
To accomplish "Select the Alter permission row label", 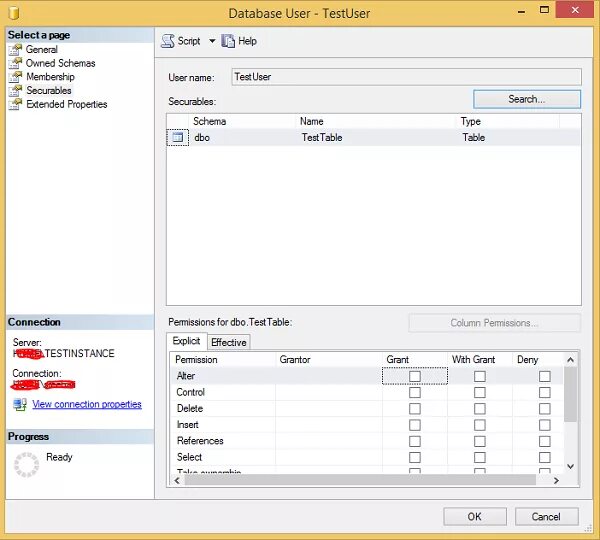I will 186,376.
